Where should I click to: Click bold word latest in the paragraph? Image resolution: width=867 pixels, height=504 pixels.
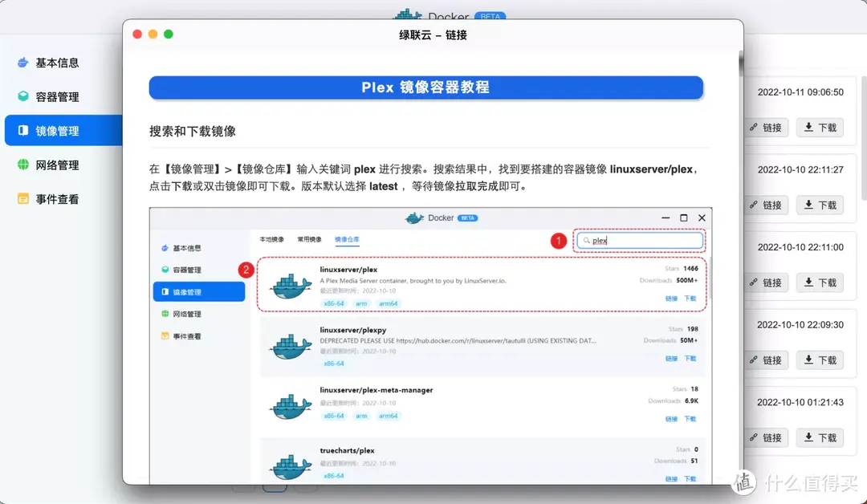(x=383, y=186)
